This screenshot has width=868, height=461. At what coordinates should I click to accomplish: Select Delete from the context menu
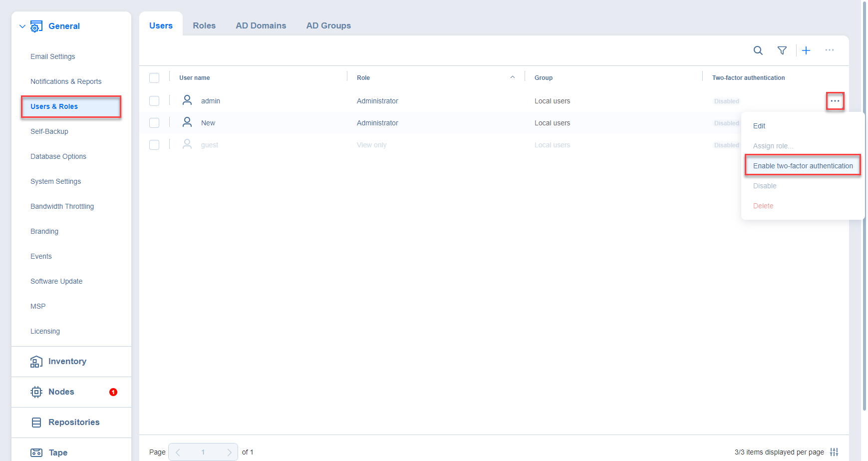(763, 206)
